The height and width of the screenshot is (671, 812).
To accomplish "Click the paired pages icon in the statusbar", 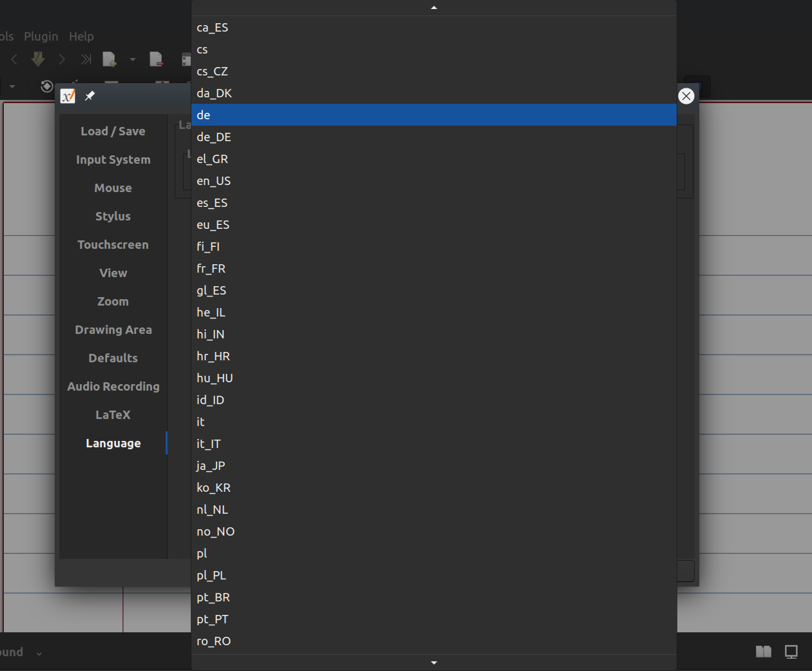I will 764,652.
